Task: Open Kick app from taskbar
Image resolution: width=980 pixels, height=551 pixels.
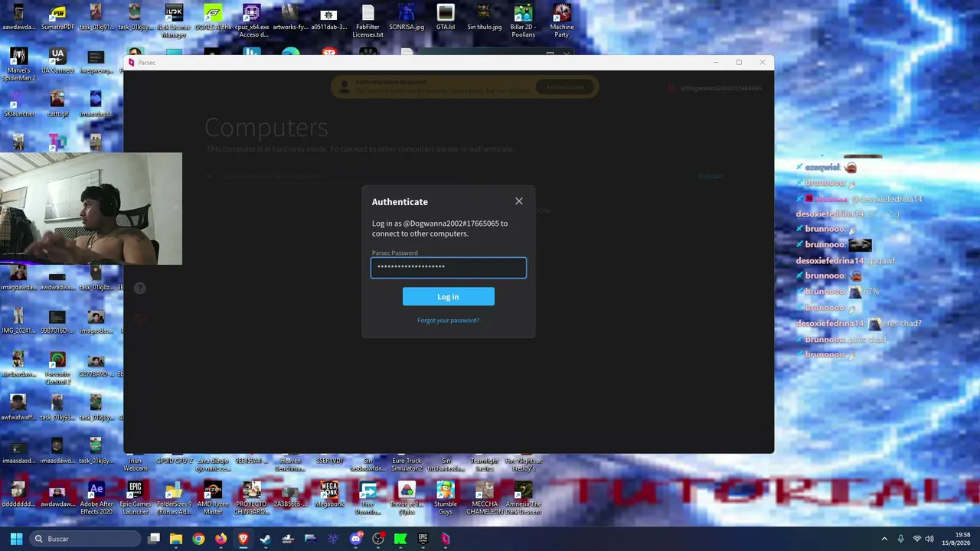Action: point(400,539)
